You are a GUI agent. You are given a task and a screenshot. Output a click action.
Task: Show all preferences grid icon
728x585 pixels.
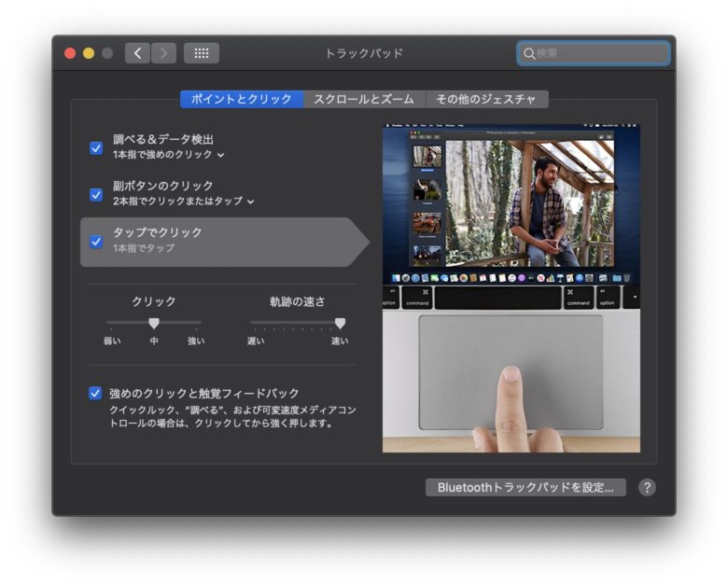(201, 53)
